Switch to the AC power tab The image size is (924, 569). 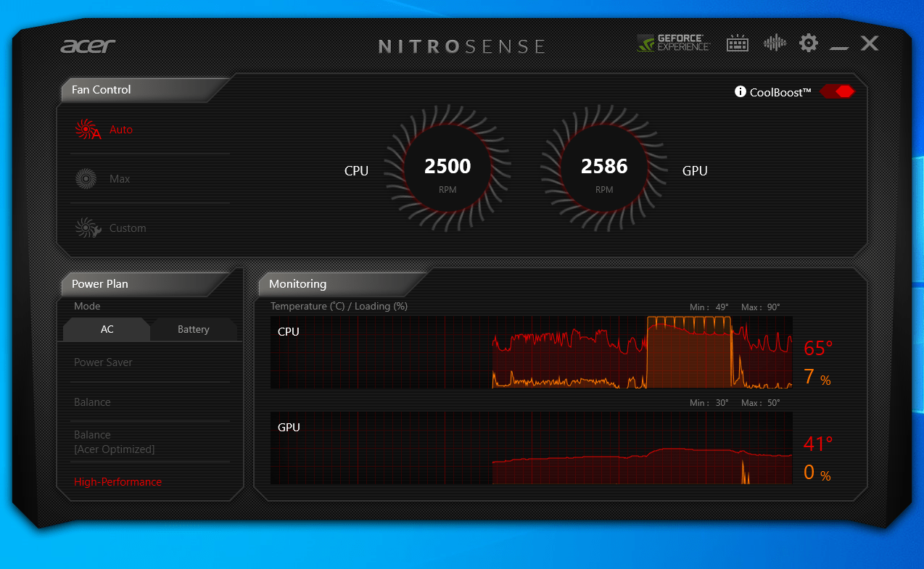[x=107, y=330]
